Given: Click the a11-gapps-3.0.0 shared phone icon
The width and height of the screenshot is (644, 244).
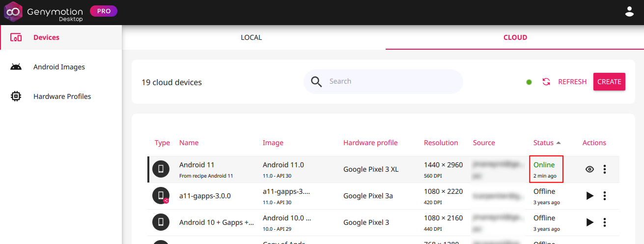Looking at the screenshot, I should click(x=161, y=196).
